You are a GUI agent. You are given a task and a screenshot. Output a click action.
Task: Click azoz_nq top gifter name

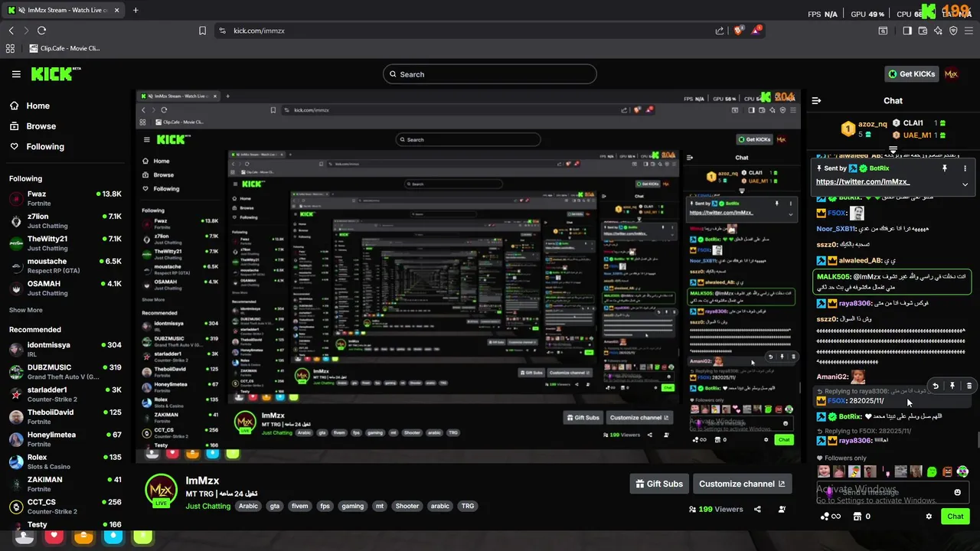pos(872,124)
